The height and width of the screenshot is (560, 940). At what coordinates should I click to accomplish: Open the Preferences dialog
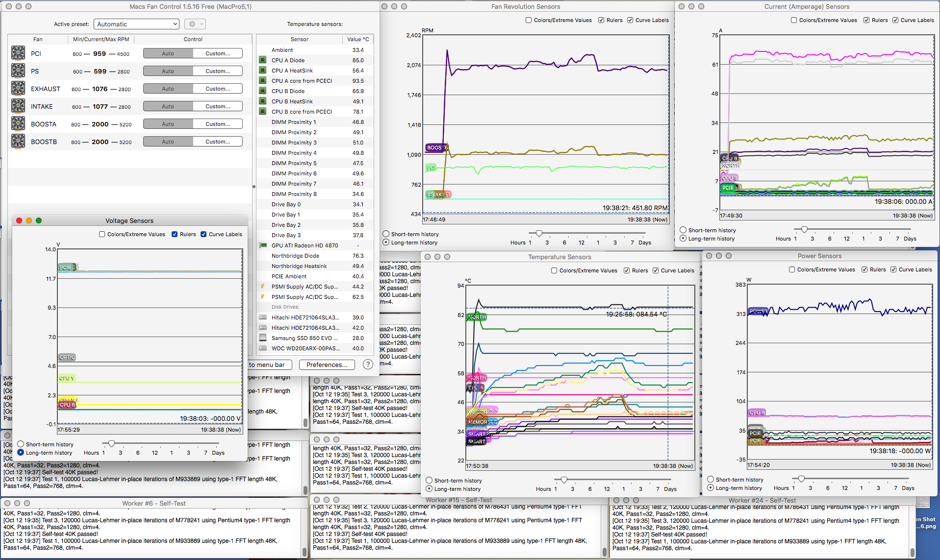tap(327, 365)
